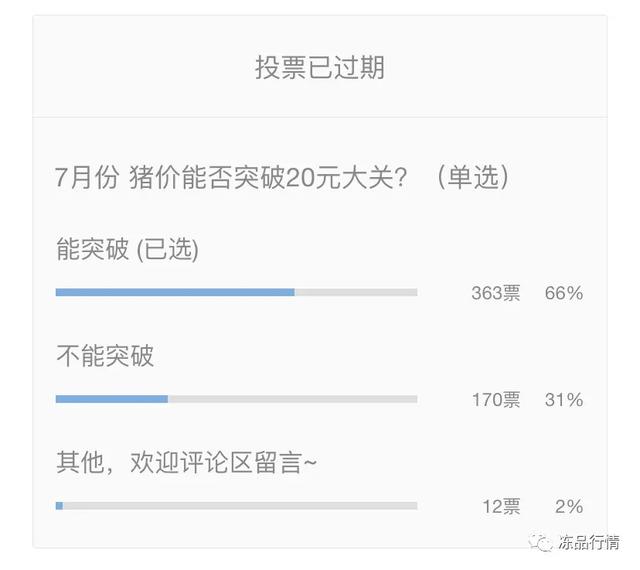Click the 能突破 blue progress bar

pos(175,292)
